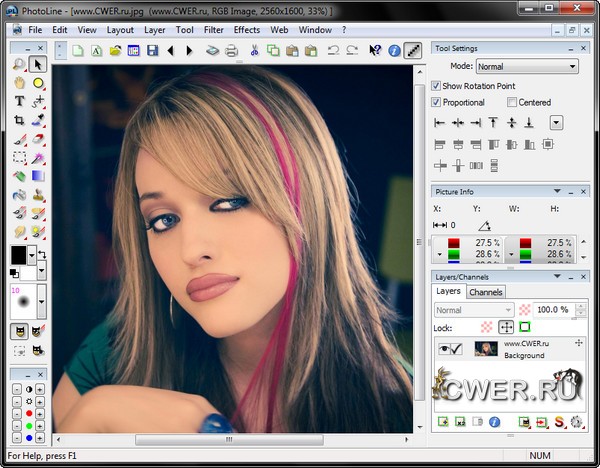Image resolution: width=600 pixels, height=468 pixels.
Task: Pick the Hand pan tool
Action: (x=19, y=83)
